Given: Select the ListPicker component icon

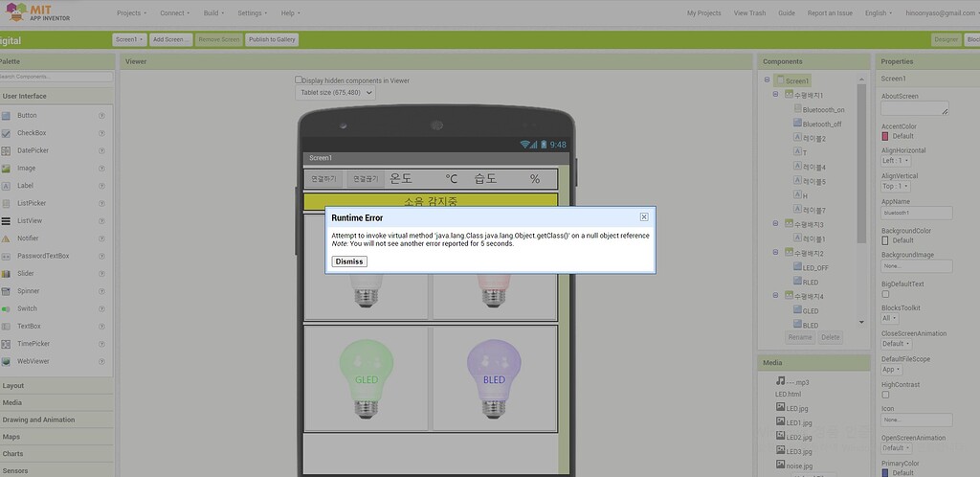Looking at the screenshot, I should 6,203.
